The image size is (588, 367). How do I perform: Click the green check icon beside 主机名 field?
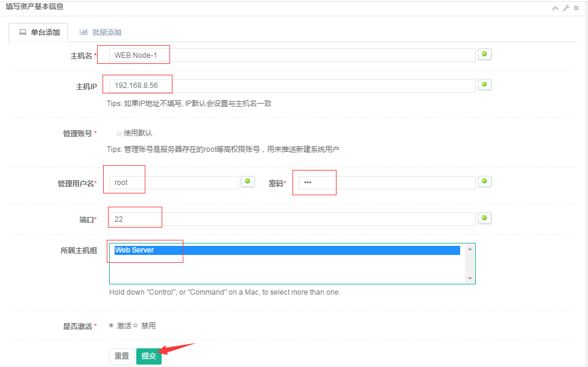pyautogui.click(x=484, y=54)
